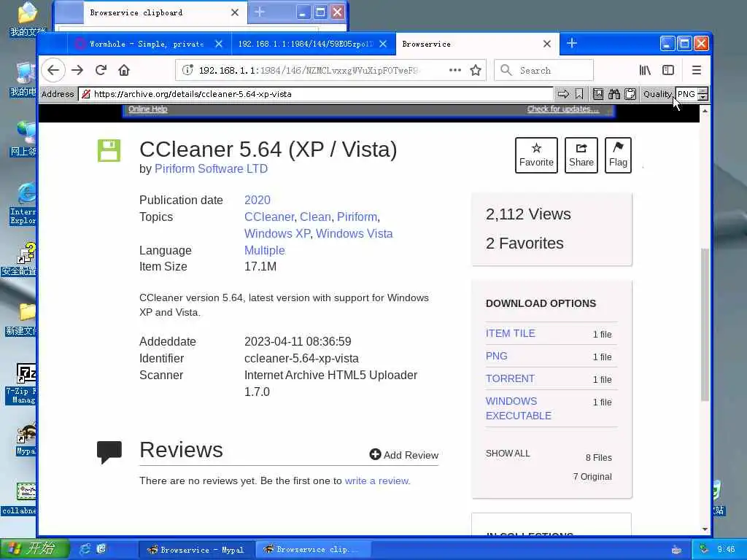747x560 pixels.
Task: Bookmark this page with the star
Action: 476,71
